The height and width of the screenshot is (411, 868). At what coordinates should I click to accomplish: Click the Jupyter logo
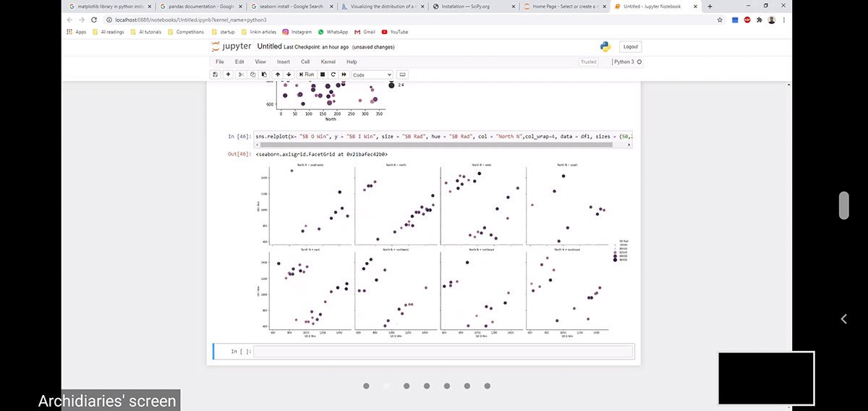tap(231, 46)
